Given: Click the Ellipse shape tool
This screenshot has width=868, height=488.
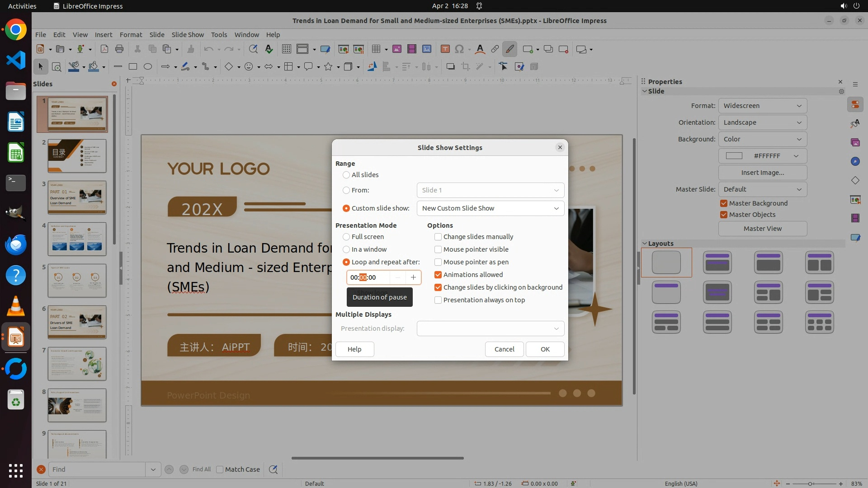Looking at the screenshot, I should click(x=148, y=67).
